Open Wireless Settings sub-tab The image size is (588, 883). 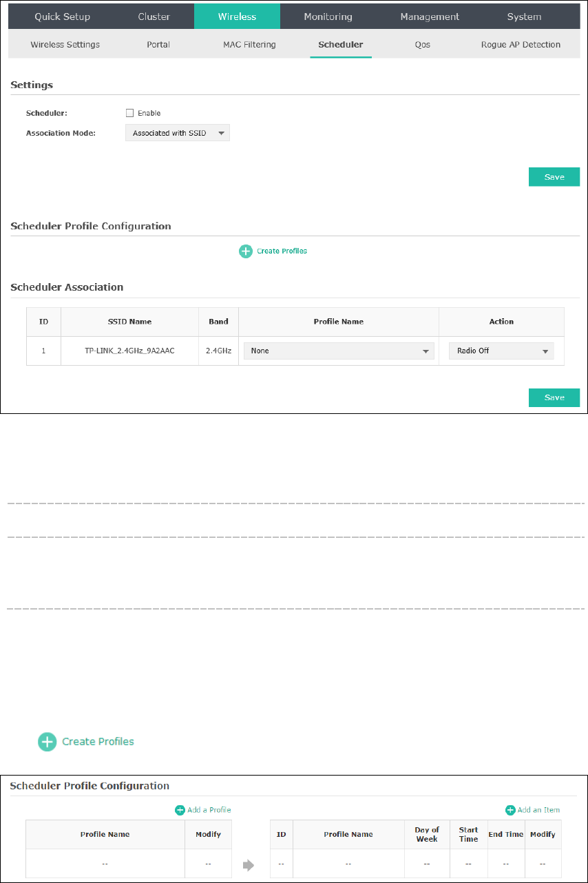coord(65,45)
